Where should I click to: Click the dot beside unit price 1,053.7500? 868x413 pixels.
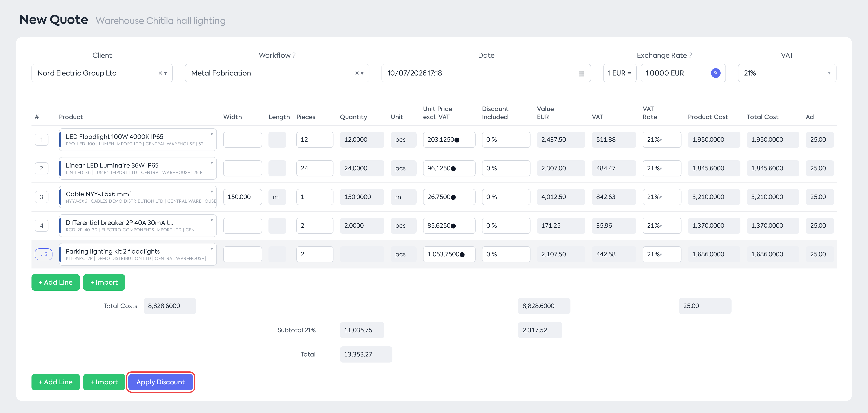click(x=462, y=254)
